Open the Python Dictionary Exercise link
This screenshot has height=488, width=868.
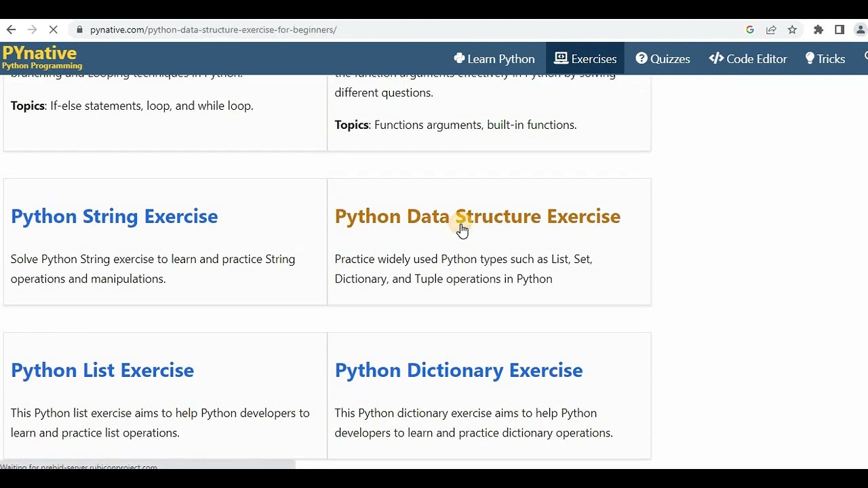pyautogui.click(x=458, y=370)
